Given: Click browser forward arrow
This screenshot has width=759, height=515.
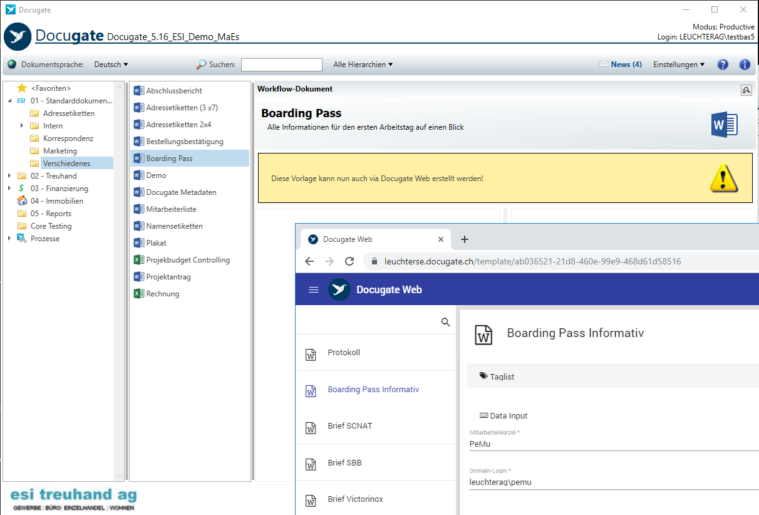Looking at the screenshot, I should point(329,261).
